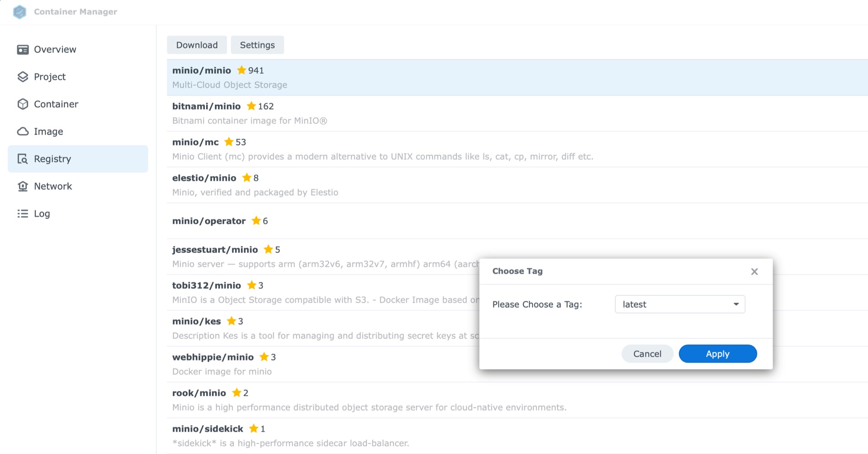Click the Network icon in sidebar
Viewport: 868px width, 454px height.
(x=23, y=186)
